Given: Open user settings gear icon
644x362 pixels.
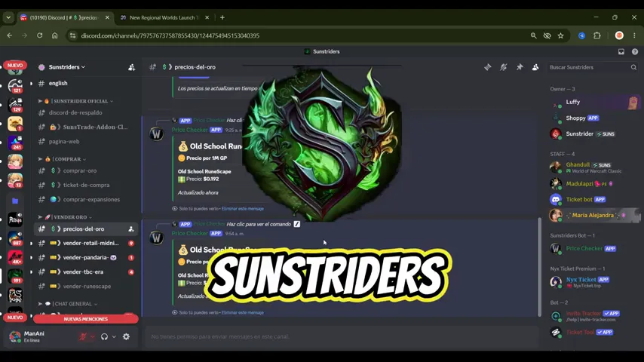Looking at the screenshot, I should point(126,336).
